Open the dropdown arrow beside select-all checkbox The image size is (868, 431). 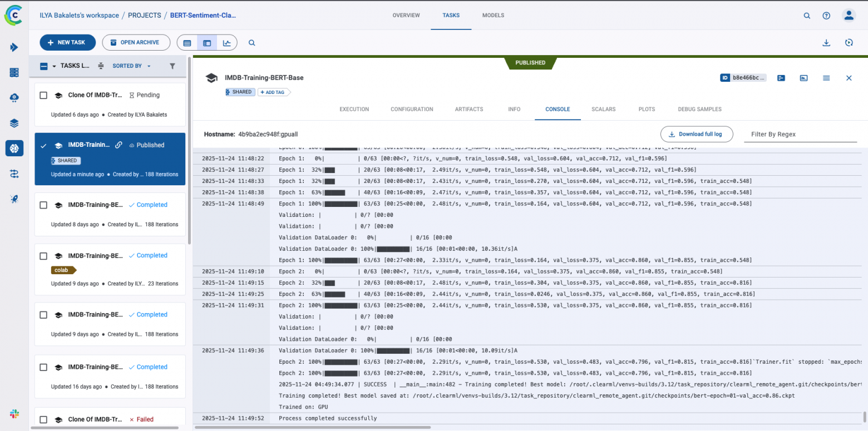54,66
